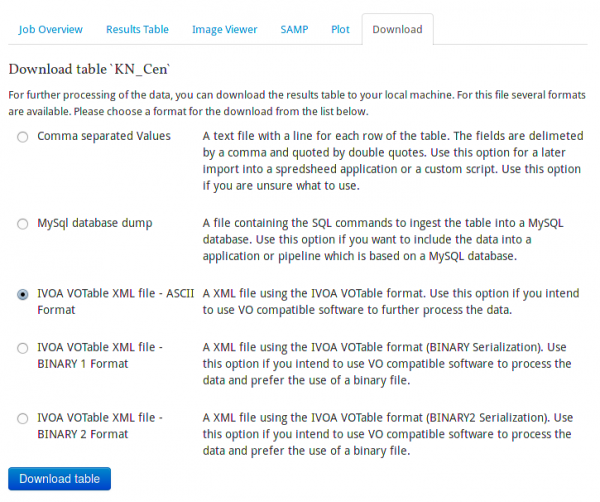Switch to the Plot tab

pos(340,30)
